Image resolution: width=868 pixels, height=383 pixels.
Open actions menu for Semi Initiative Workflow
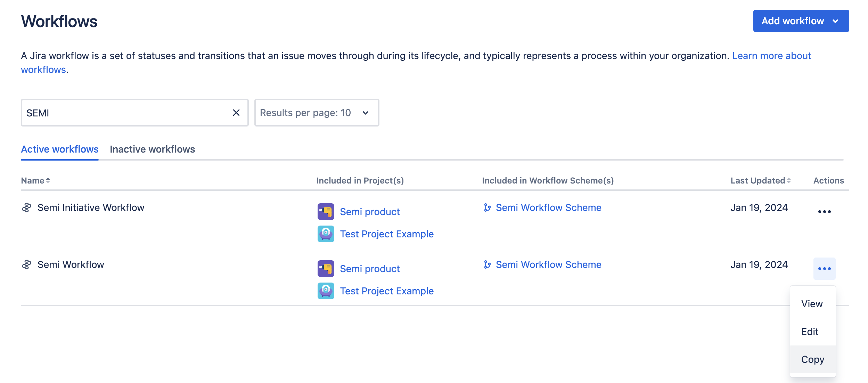pyautogui.click(x=824, y=212)
